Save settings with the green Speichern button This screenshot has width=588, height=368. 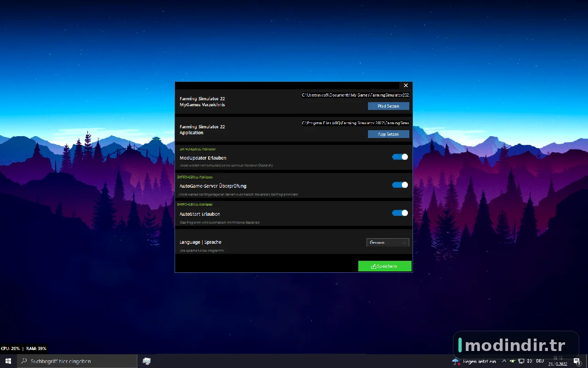coord(385,266)
